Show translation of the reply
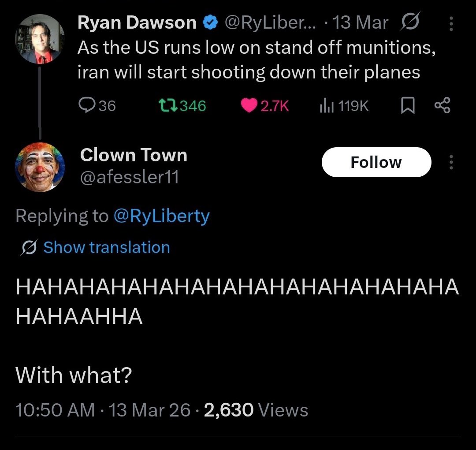Image resolution: width=476 pixels, height=450 pixels. pos(106,248)
